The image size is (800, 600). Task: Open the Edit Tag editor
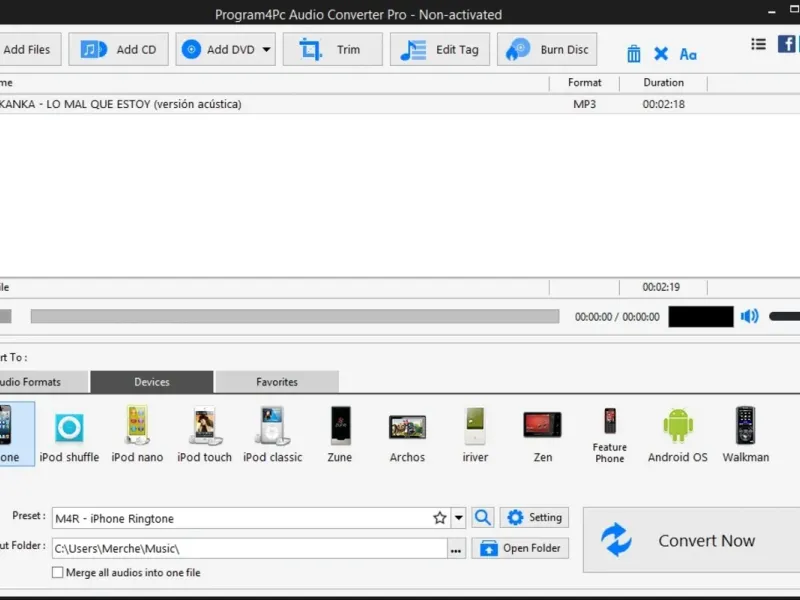pyautogui.click(x=440, y=49)
